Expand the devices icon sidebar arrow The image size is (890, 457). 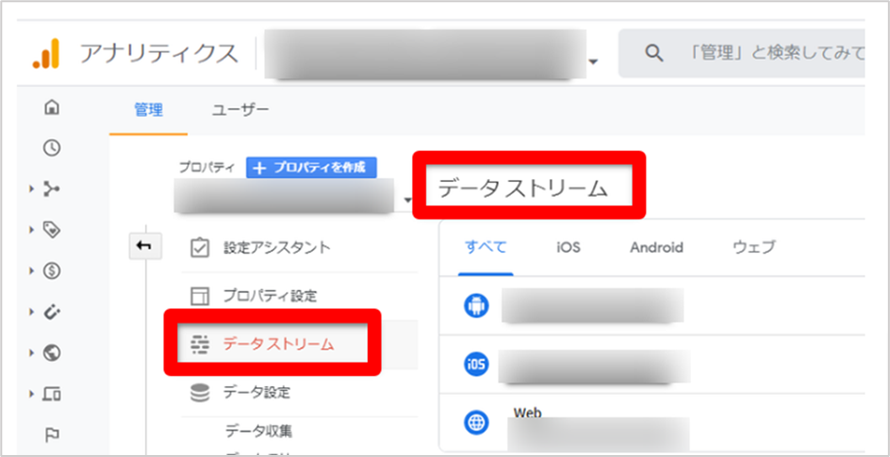click(32, 393)
